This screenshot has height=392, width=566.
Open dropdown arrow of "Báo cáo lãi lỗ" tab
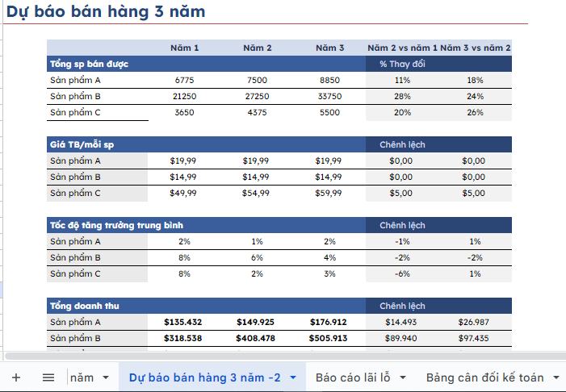(x=403, y=377)
